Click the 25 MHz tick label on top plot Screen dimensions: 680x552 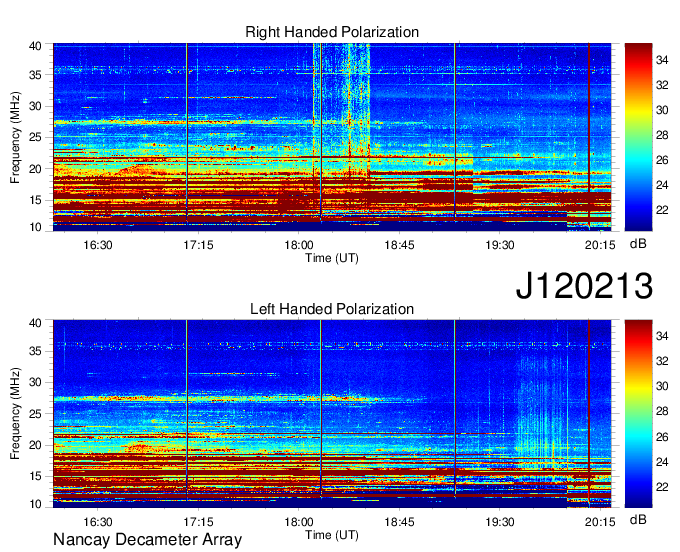point(35,137)
